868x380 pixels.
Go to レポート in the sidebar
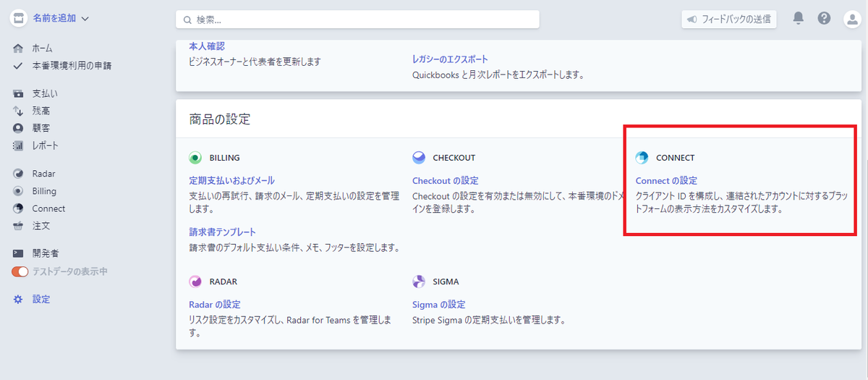[x=45, y=145]
